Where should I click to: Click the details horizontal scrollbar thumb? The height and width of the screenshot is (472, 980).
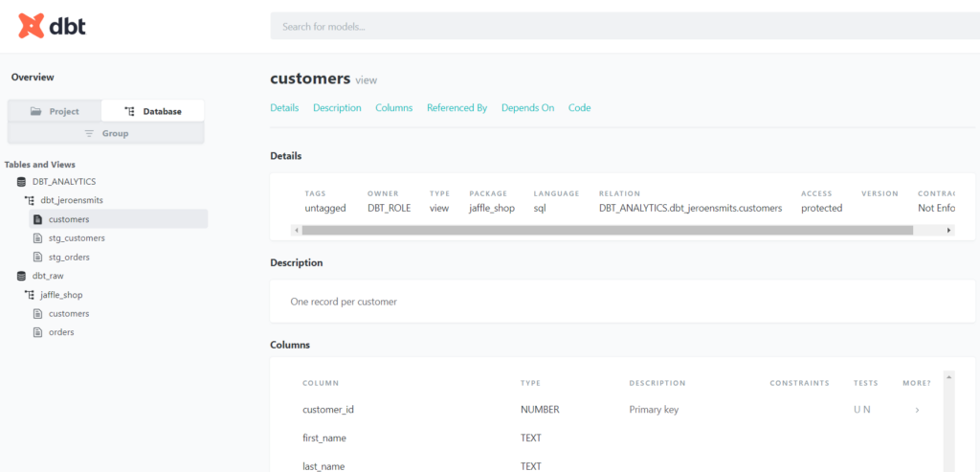point(608,230)
